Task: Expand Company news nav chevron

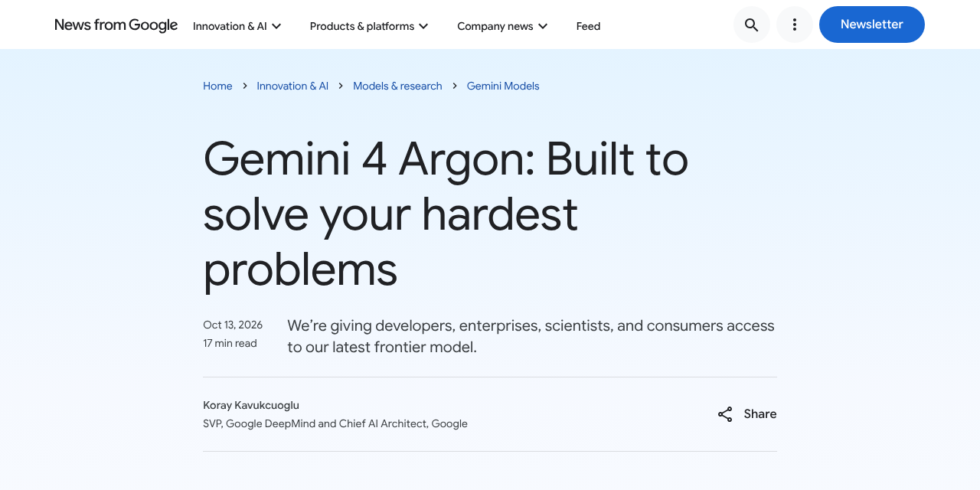Action: 543,26
